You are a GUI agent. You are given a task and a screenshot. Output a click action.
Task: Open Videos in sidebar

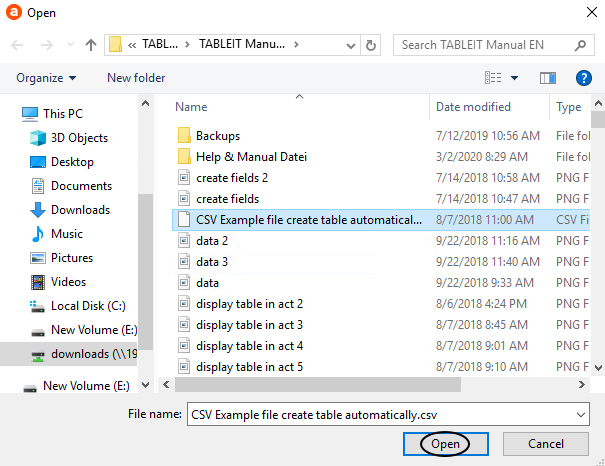(58, 282)
